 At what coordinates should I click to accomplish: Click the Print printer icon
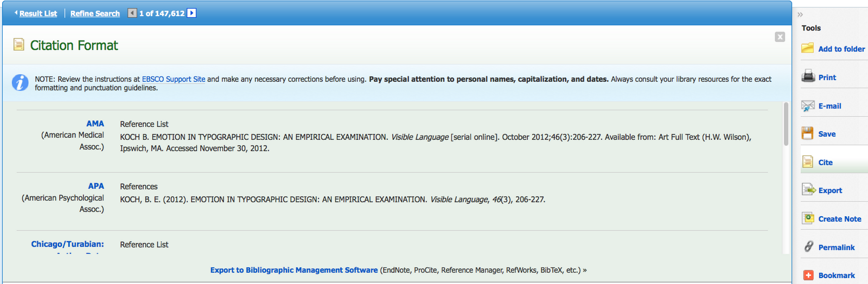pyautogui.click(x=808, y=76)
